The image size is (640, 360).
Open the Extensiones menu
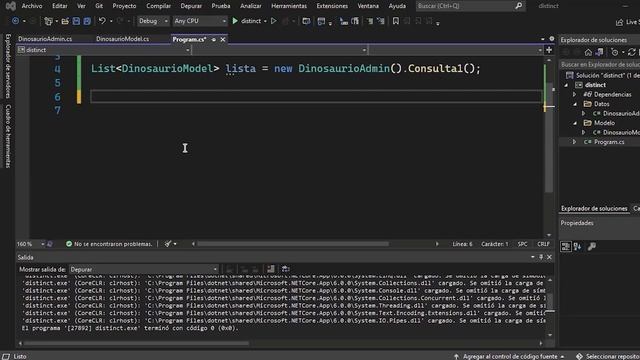click(x=332, y=6)
